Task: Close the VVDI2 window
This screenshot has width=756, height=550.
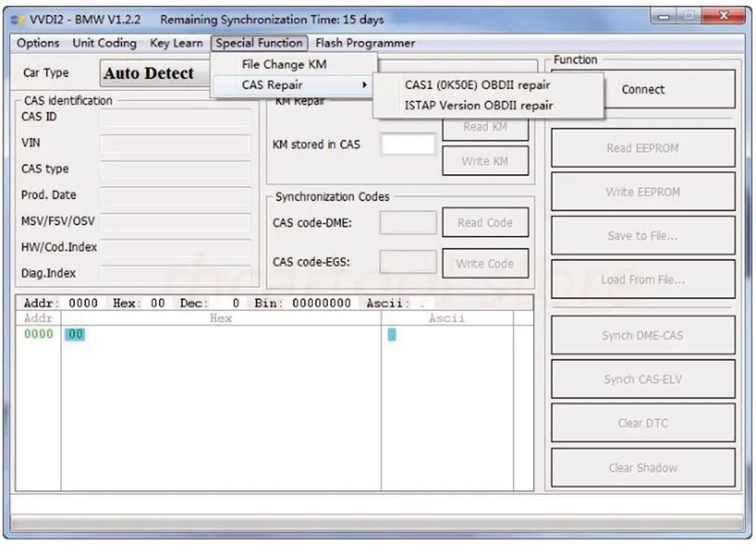Action: pos(723,16)
